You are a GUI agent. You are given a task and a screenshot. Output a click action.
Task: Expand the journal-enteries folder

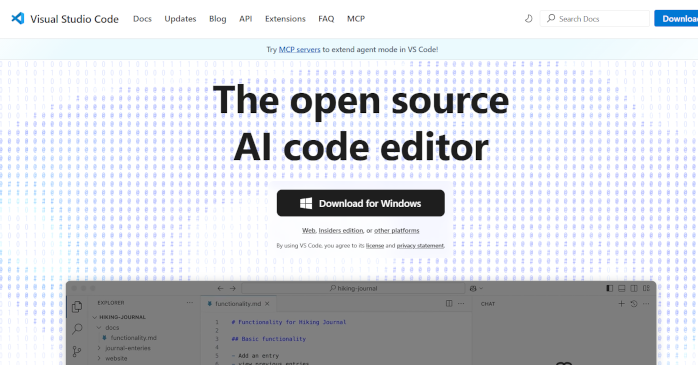(99, 348)
